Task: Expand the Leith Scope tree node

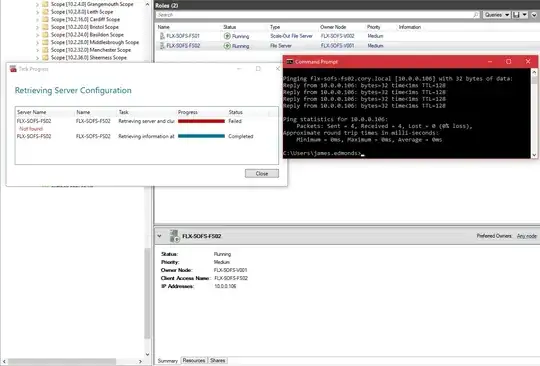Action: point(37,12)
